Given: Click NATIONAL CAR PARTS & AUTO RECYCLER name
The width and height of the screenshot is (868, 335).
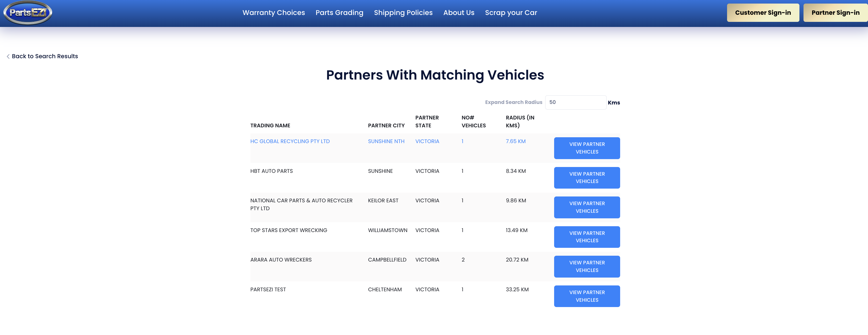Looking at the screenshot, I should tap(301, 204).
